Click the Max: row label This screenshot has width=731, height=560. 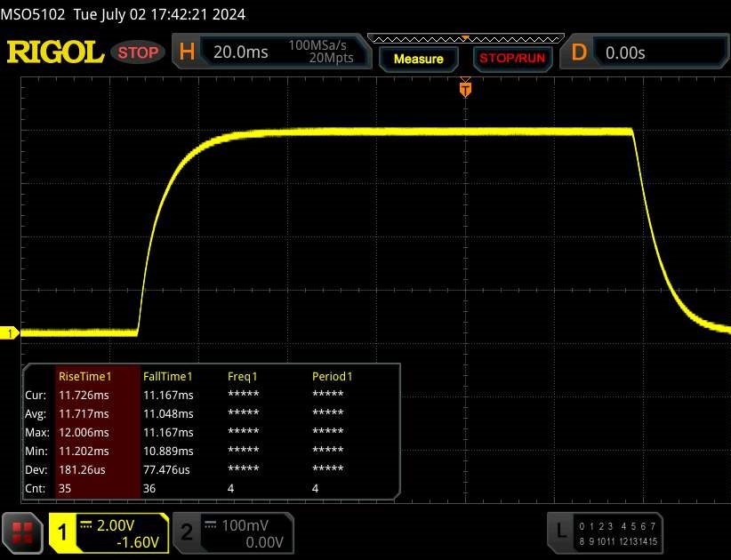(36, 432)
